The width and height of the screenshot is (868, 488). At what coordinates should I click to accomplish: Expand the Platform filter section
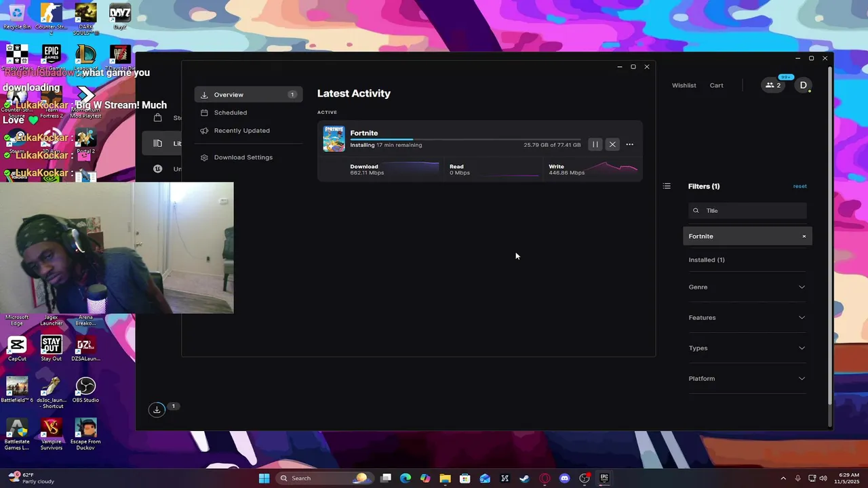click(747, 378)
